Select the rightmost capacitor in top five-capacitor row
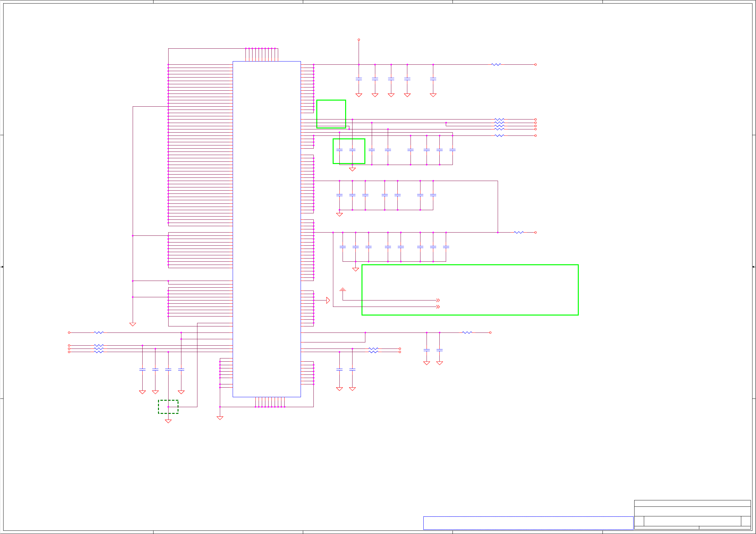This screenshot has width=756, height=534. 433,79
